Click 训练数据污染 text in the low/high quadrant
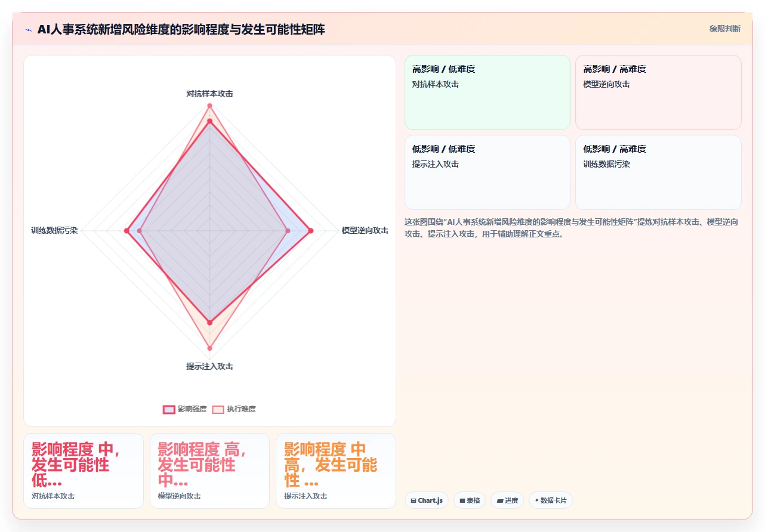Viewport: 765px width, 532px height. [x=606, y=164]
